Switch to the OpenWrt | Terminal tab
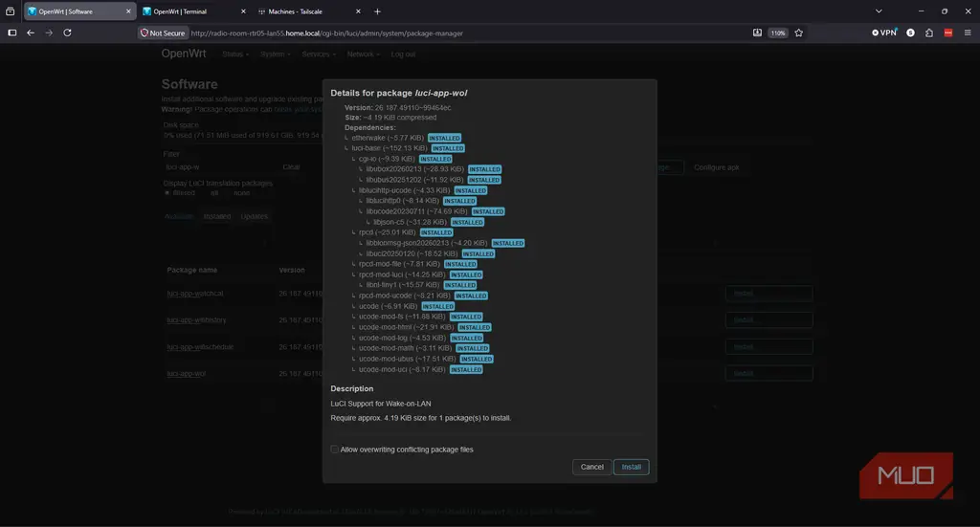This screenshot has width=980, height=527. point(193,11)
